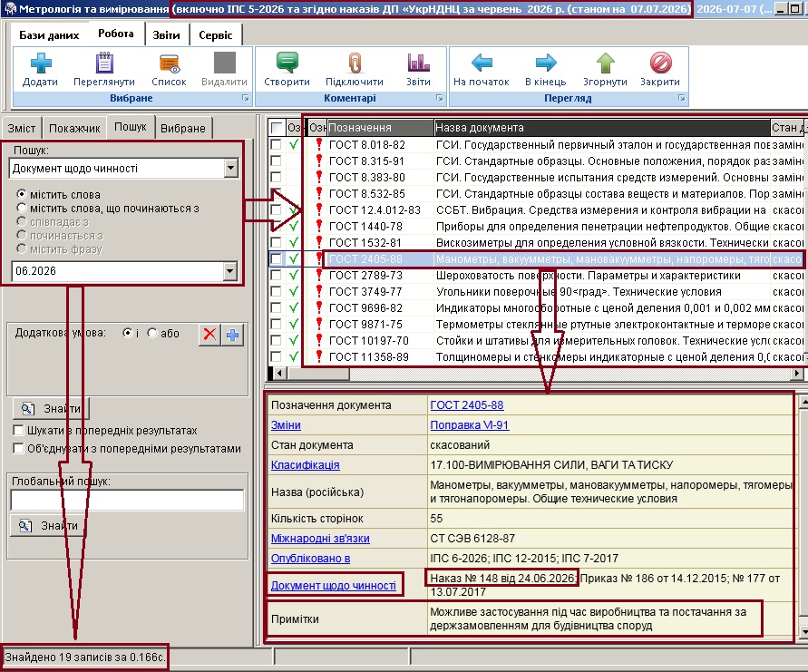Image resolution: width=808 pixels, height=672 pixels.
Task: Tick checkbox for ГОСТ 8.315-91 row
Action: point(277,161)
